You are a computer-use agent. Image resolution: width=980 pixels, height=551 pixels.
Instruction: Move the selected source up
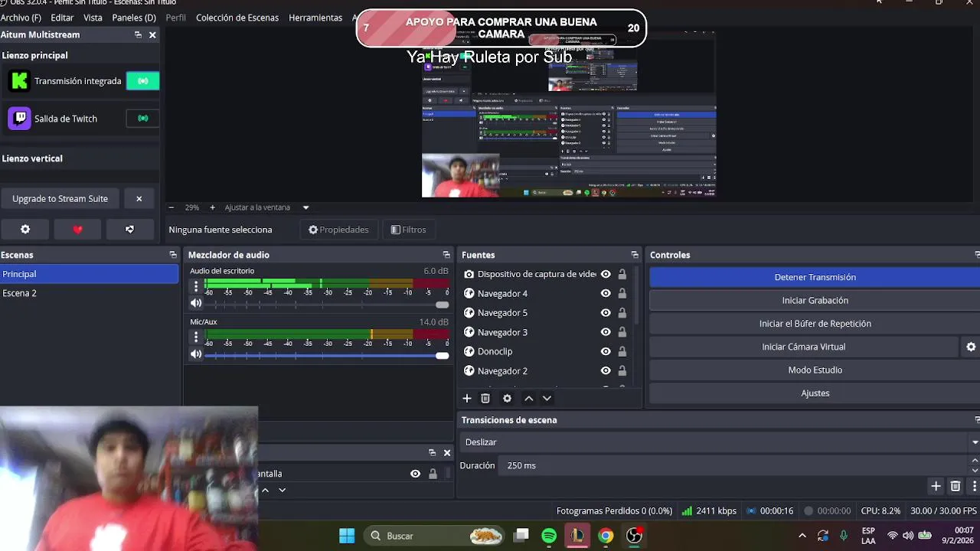528,398
